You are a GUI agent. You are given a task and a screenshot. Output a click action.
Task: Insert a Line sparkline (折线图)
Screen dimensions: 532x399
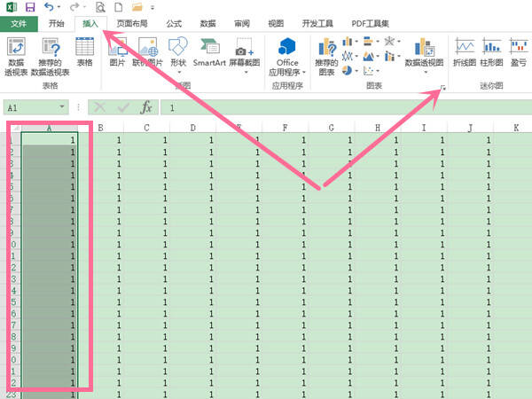[465, 52]
